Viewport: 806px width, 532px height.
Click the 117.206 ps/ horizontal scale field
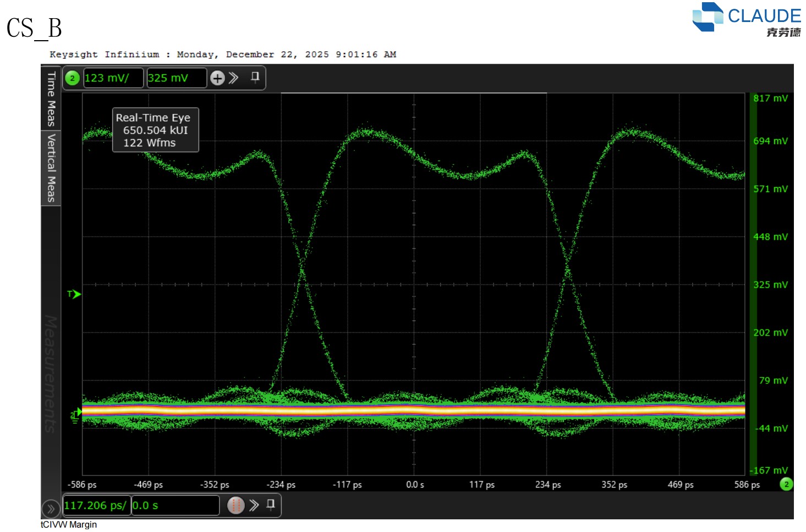click(x=96, y=506)
